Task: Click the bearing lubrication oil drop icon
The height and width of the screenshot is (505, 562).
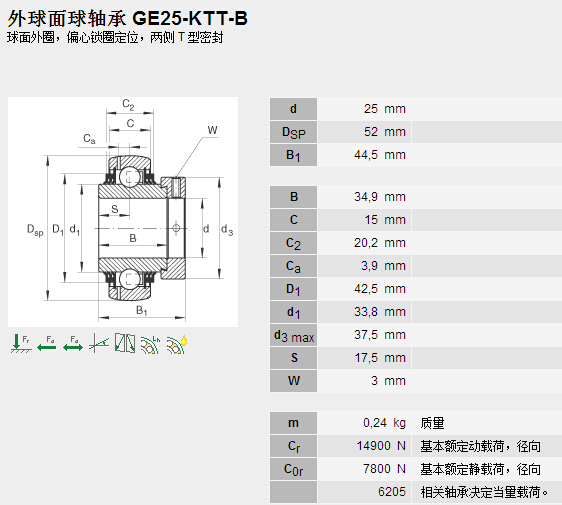Action: coord(177,344)
